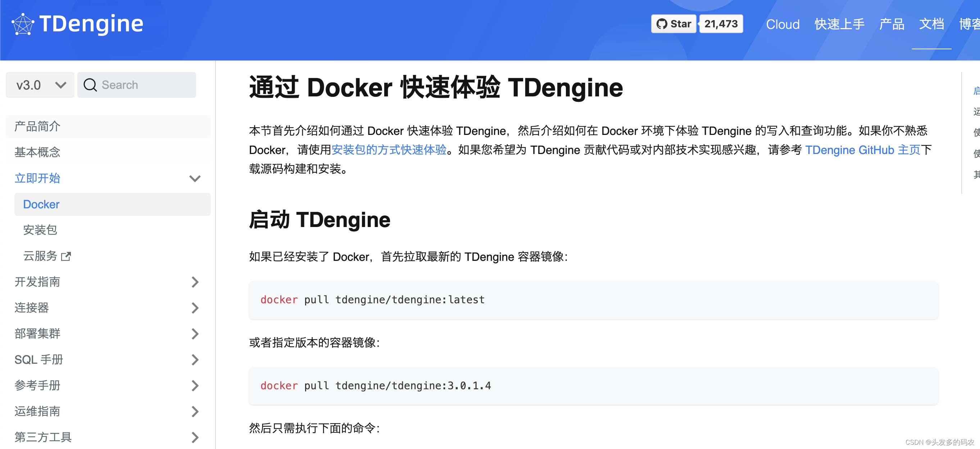Open 产品简介 in the sidebar
980x449 pixels.
(108, 126)
